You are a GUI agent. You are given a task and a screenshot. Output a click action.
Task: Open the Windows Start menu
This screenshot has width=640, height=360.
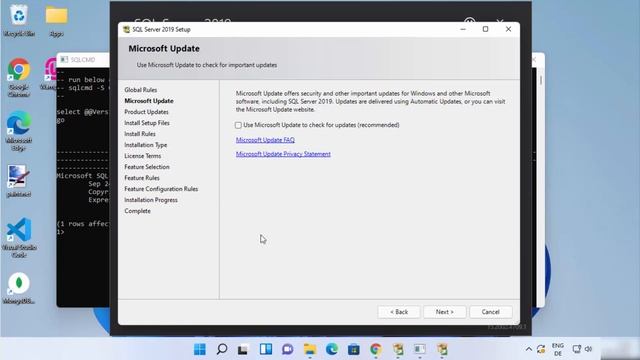(200, 349)
